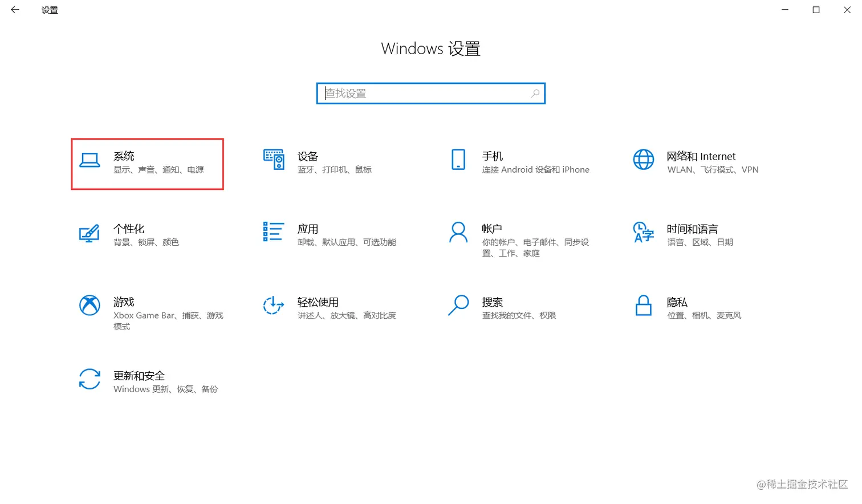Click description 你的帐户、电子邮件、同步设置

[535, 248]
